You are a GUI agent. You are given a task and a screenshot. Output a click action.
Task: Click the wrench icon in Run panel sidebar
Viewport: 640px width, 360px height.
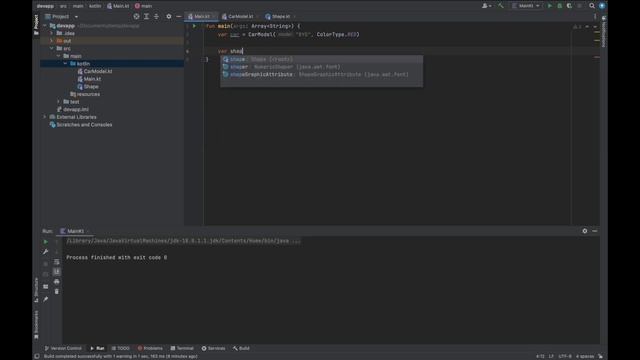pos(45,252)
